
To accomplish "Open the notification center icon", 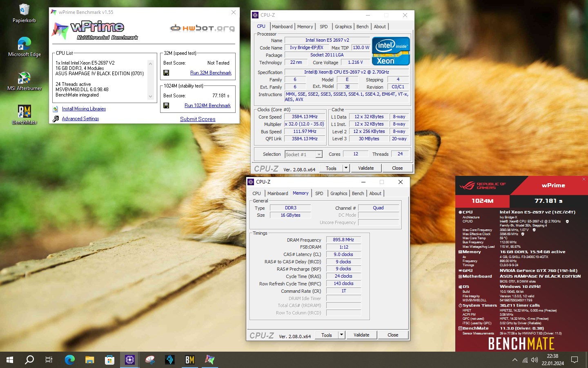I will tap(575, 360).
